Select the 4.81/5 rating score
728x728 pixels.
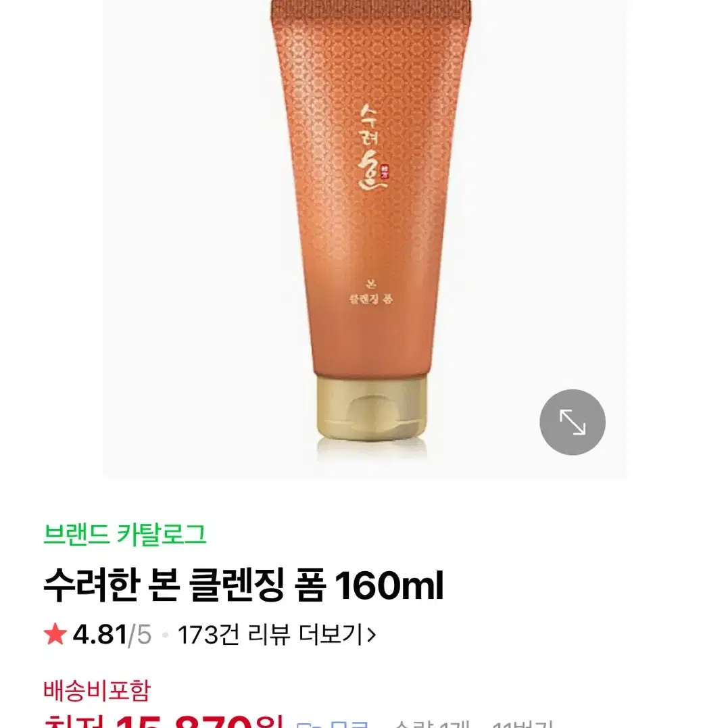pyautogui.click(x=112, y=634)
